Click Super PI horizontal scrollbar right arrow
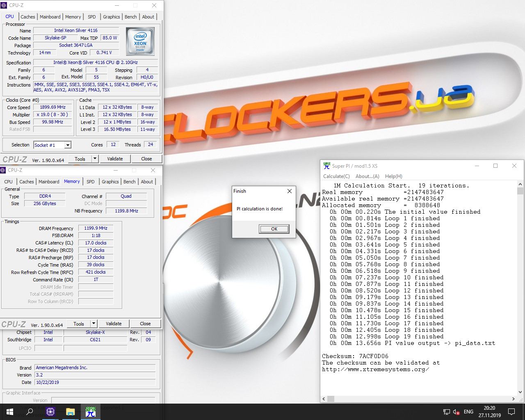525x420 pixels. (x=513, y=399)
